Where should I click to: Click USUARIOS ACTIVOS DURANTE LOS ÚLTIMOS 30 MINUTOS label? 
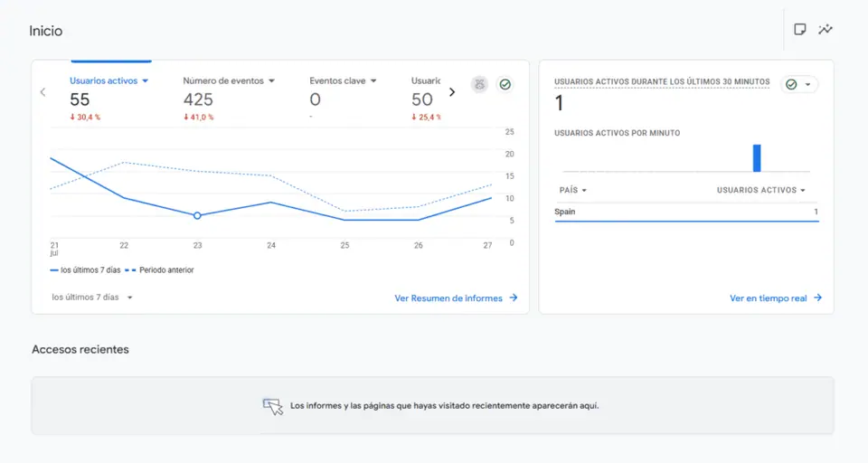tap(662, 81)
